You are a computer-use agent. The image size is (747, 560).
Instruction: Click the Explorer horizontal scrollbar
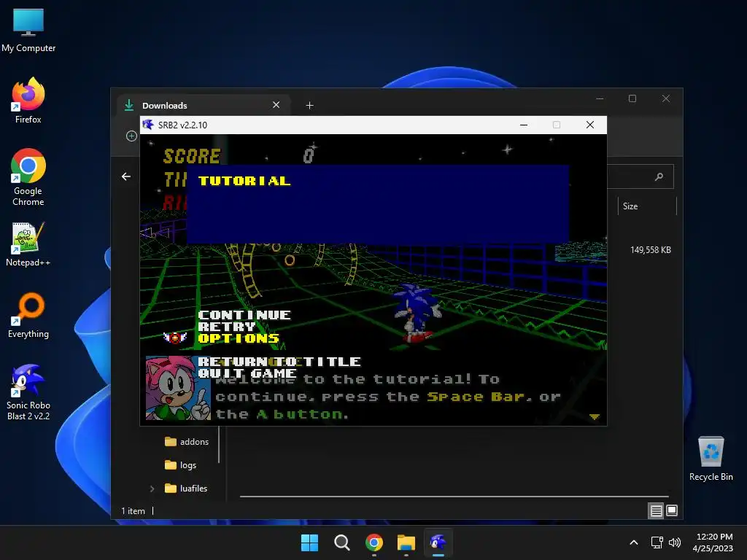coord(454,496)
